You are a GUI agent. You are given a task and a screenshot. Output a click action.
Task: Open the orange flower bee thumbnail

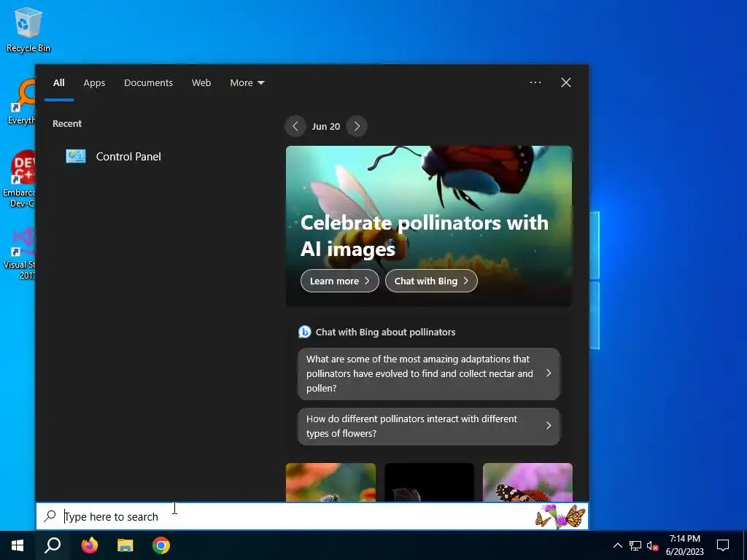(330, 482)
